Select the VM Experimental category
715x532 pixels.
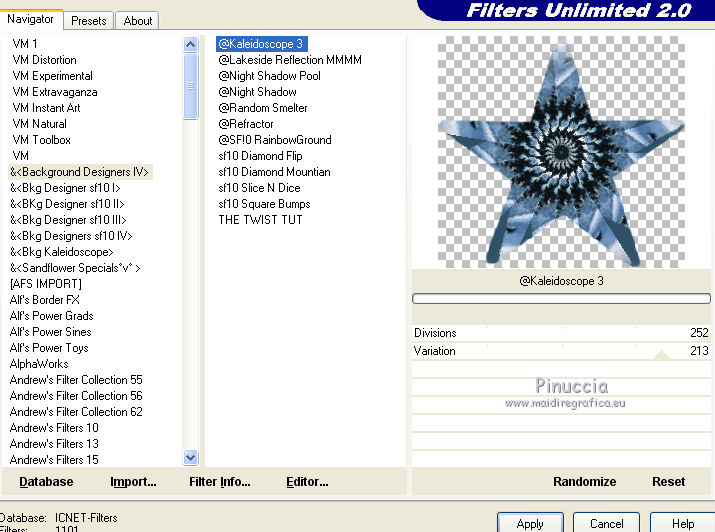52,76
